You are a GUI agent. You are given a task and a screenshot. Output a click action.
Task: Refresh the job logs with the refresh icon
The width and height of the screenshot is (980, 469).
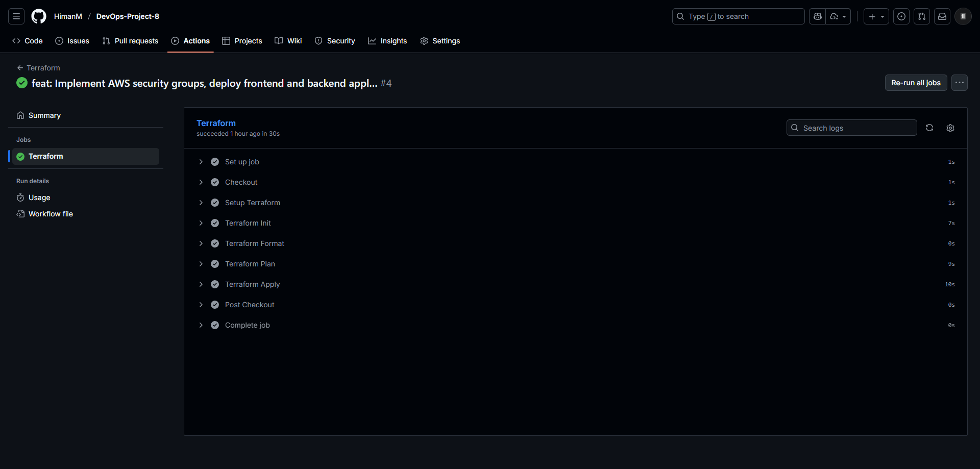point(929,128)
